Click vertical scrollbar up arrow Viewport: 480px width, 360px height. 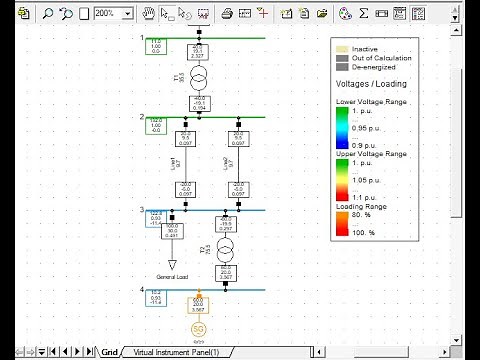(x=456, y=30)
